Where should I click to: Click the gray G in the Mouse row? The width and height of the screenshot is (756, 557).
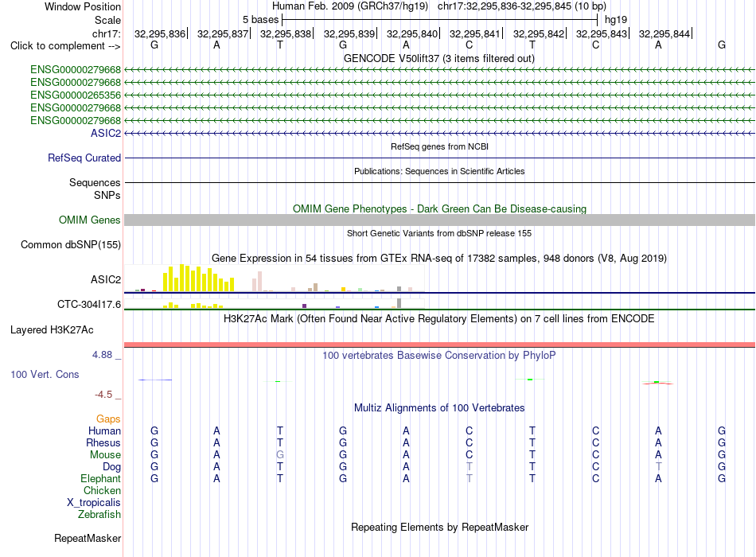[279, 455]
